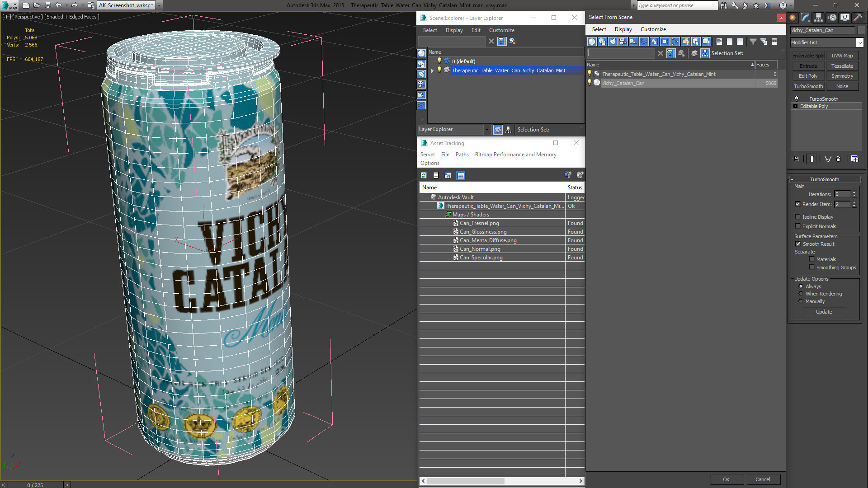Open Paths menu in Asset Tracking
The height and width of the screenshot is (488, 868).
point(462,155)
